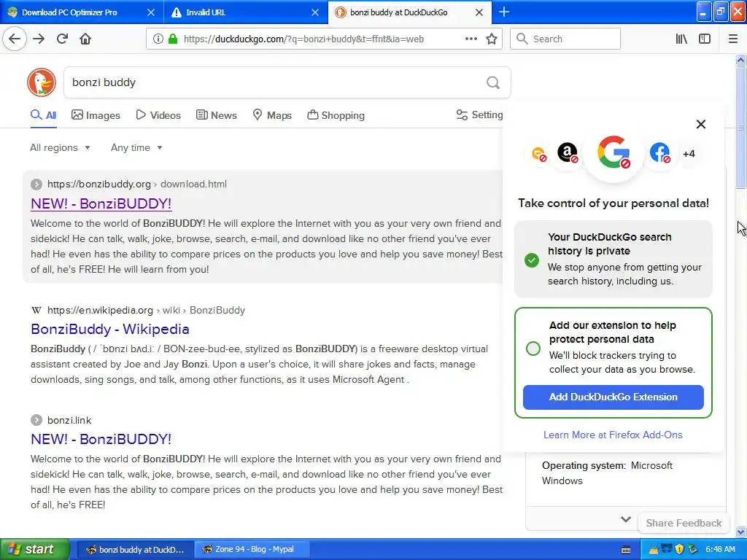The image size is (747, 560).
Task: Open the browser home page
Action: pyautogui.click(x=85, y=39)
